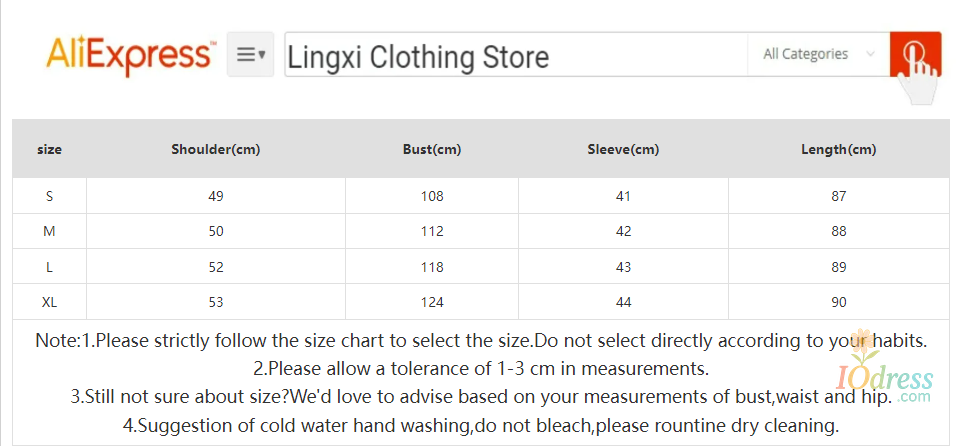Click the Bust(cm) column header
This screenshot has height=446, width=956.
coord(432,150)
